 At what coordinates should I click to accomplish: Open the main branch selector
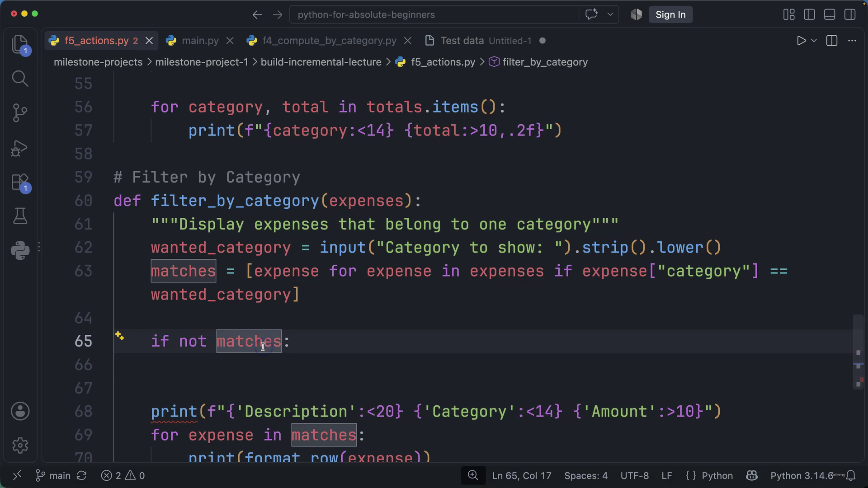(x=53, y=475)
